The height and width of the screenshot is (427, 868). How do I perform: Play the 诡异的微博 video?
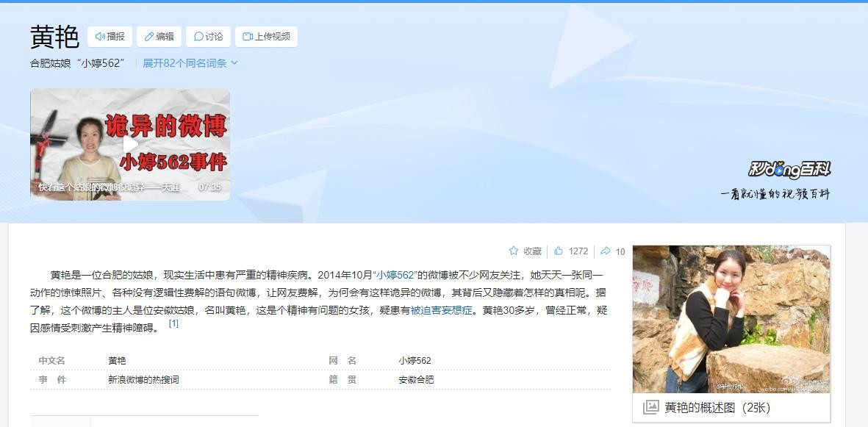click(130, 145)
